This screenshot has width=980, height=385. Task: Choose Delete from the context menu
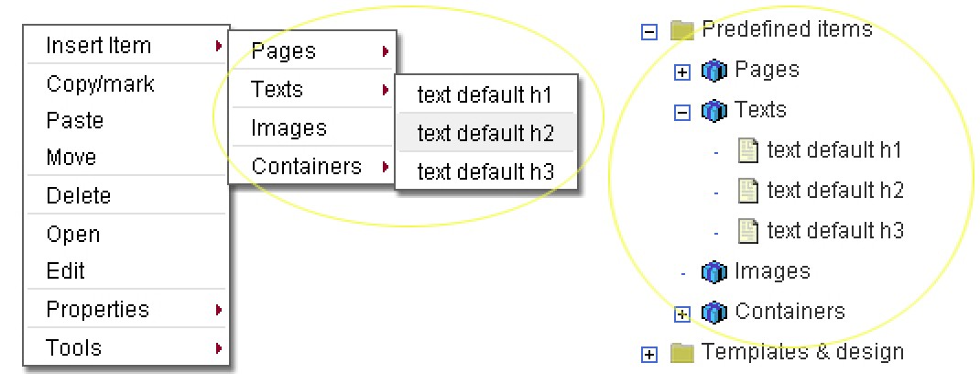(79, 195)
